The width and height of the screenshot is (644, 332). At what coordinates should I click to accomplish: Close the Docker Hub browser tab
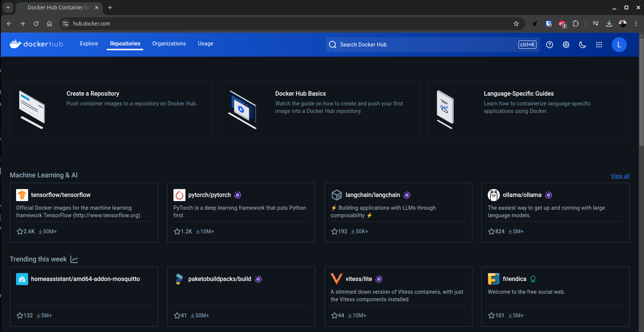pyautogui.click(x=97, y=8)
